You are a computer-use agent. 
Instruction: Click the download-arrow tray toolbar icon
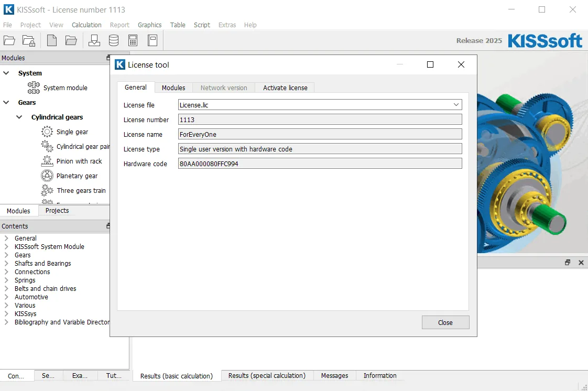click(94, 40)
